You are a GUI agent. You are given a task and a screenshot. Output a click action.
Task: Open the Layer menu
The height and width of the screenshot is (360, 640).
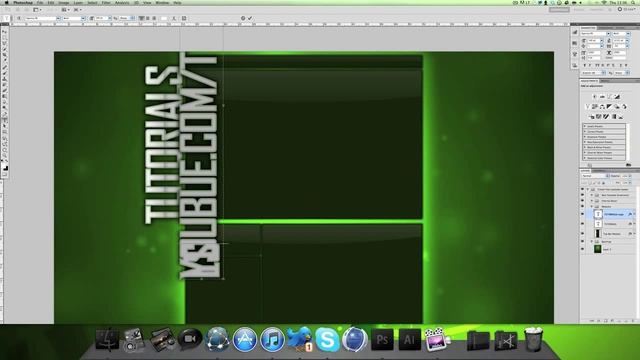(x=78, y=3)
